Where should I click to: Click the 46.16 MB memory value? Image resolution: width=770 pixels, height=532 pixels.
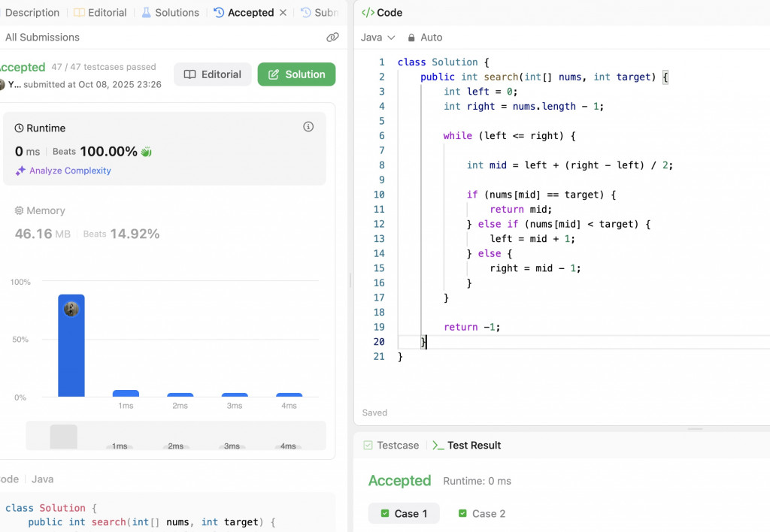coord(43,234)
